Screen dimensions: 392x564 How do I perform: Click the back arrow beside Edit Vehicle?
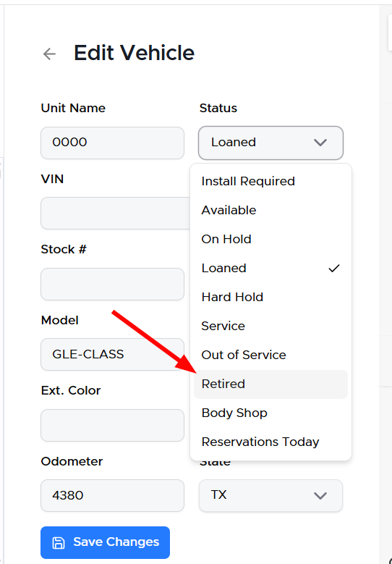click(x=49, y=54)
